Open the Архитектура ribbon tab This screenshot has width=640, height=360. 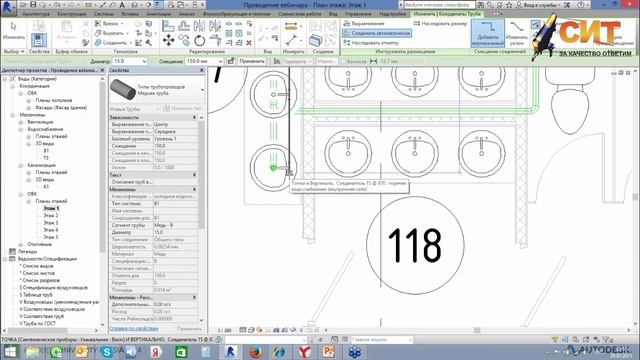tap(36, 14)
